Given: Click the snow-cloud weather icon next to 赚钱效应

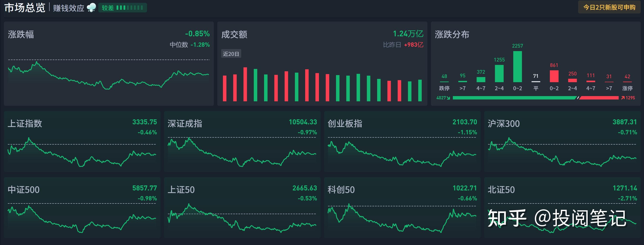Looking at the screenshot, I should [92, 7].
